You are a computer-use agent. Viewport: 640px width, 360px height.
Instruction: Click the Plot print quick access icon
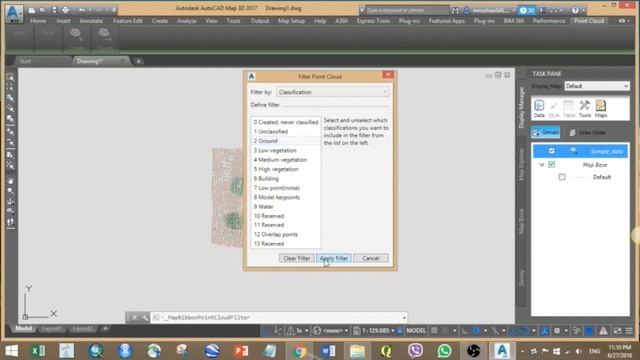(65, 10)
